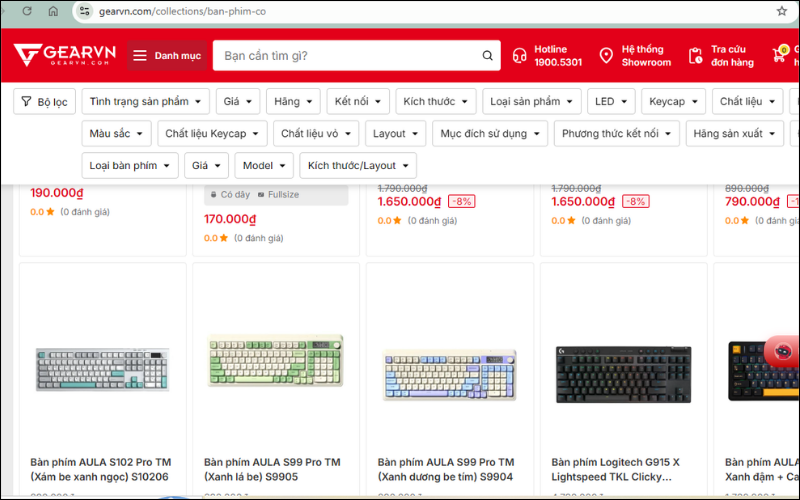Expand the LED filter dropdown
The height and width of the screenshot is (500, 800).
tap(611, 102)
